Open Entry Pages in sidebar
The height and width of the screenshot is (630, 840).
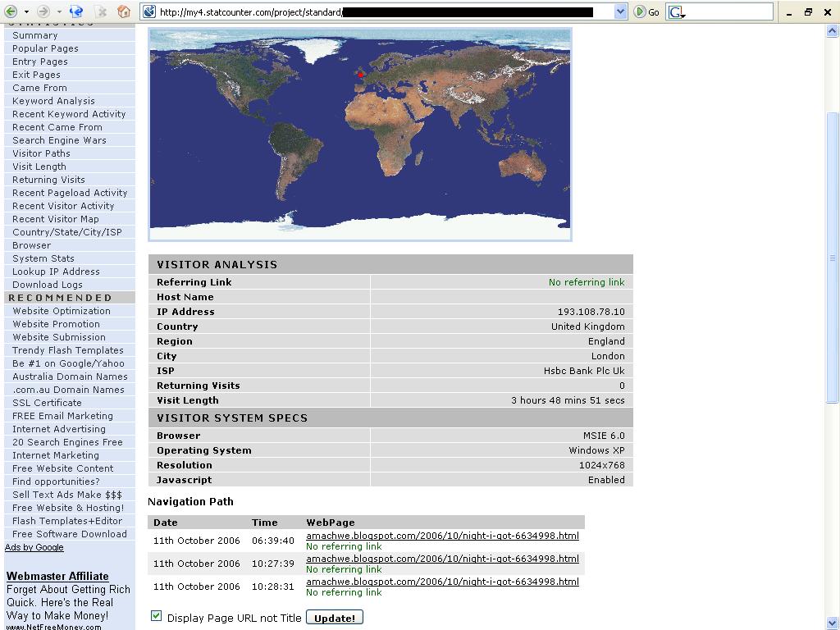click(40, 62)
